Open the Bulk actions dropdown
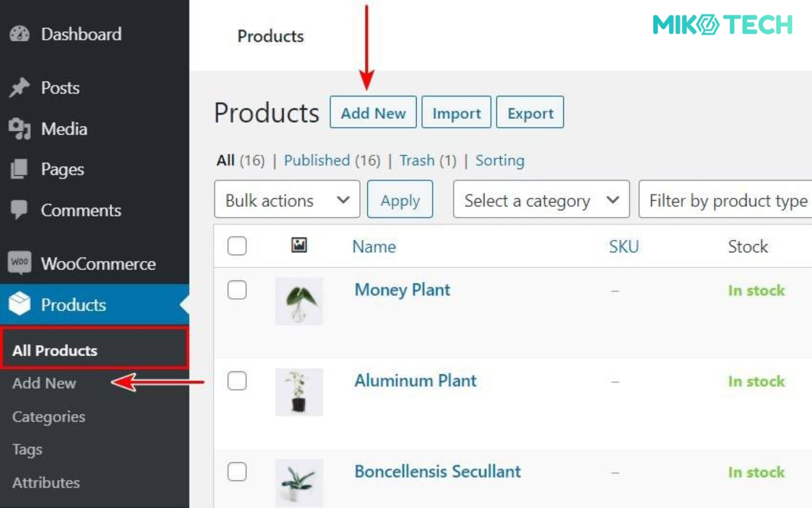The height and width of the screenshot is (508, 812). (287, 199)
